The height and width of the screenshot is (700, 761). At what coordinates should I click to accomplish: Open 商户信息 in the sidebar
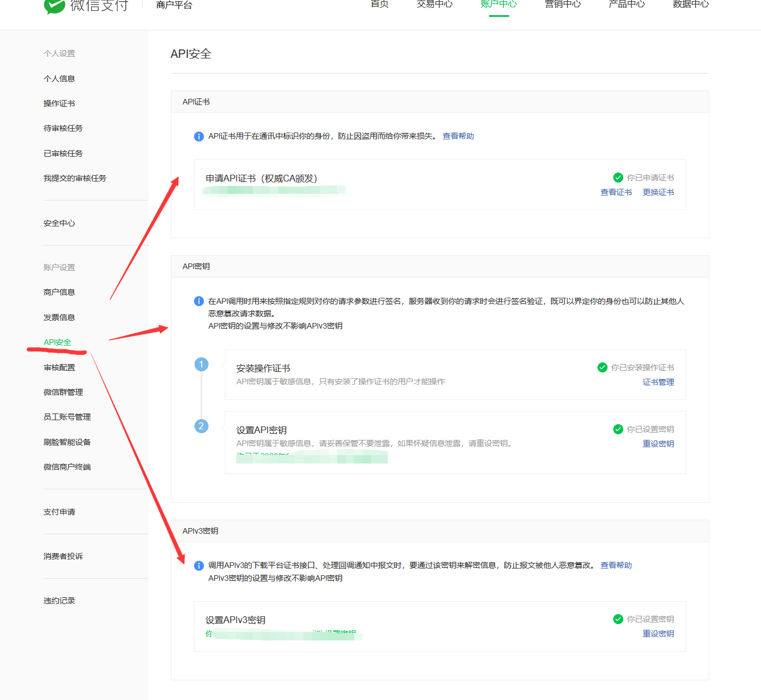[60, 292]
